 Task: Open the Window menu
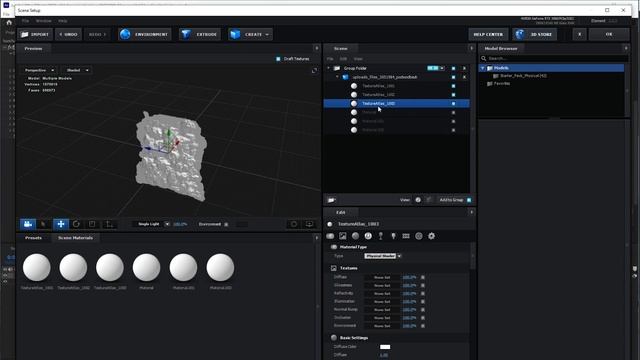click(x=43, y=21)
